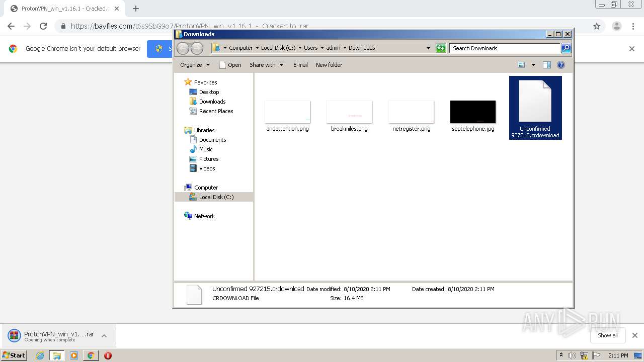Image resolution: width=644 pixels, height=362 pixels.
Task: Open Windows Explorer taskbar icon
Action: pos(57,355)
